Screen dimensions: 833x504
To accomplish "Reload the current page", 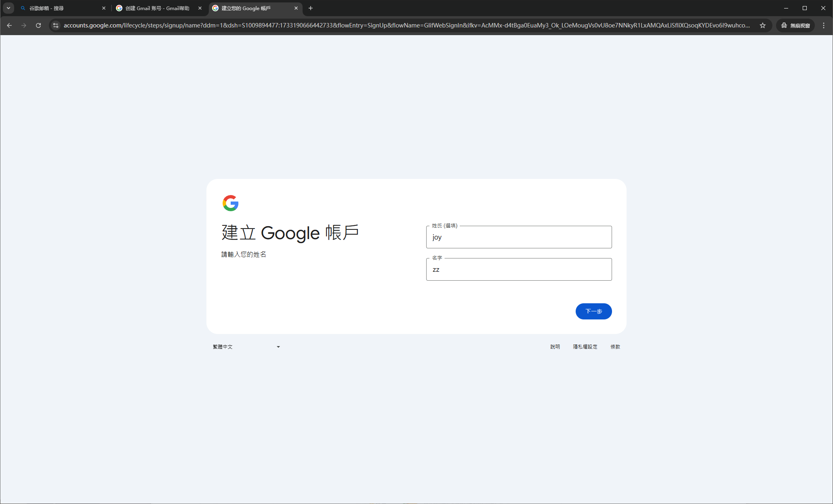I will (x=38, y=25).
